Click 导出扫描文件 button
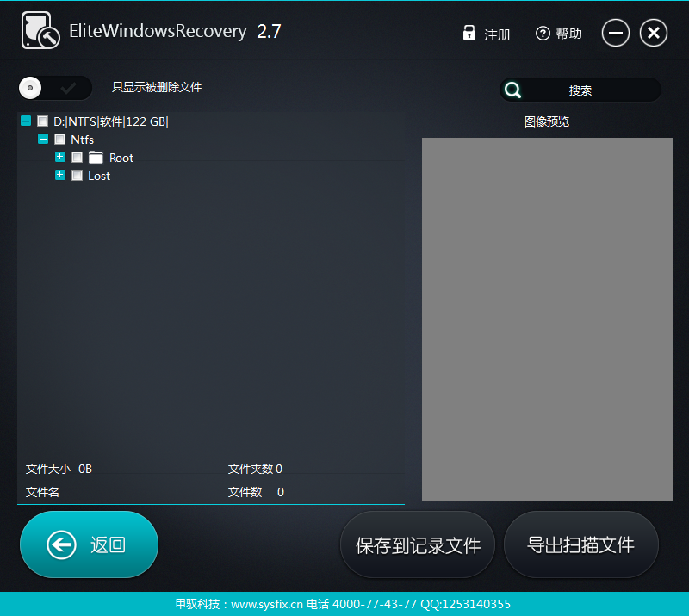689x616 pixels. click(580, 544)
